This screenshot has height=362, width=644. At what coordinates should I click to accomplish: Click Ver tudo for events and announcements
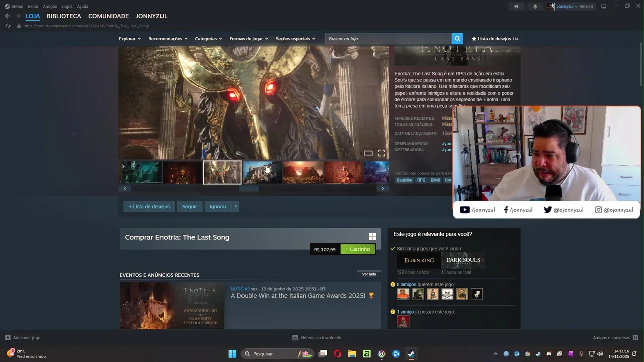click(369, 274)
